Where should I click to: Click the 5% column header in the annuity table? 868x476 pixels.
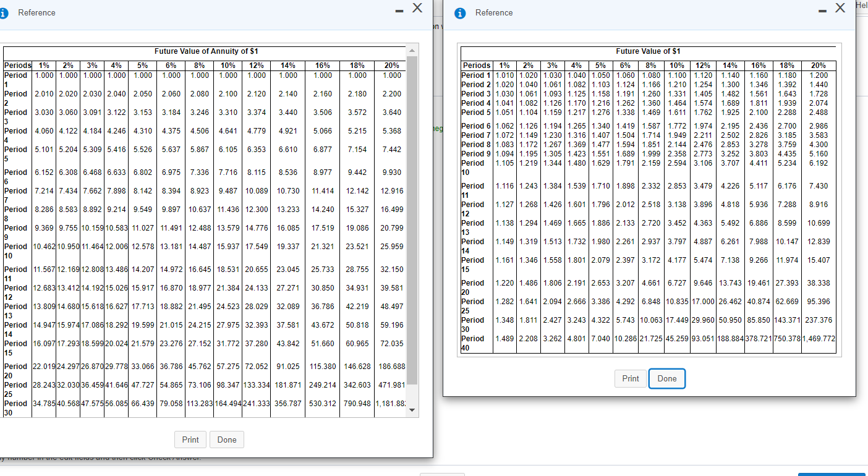[143, 65]
